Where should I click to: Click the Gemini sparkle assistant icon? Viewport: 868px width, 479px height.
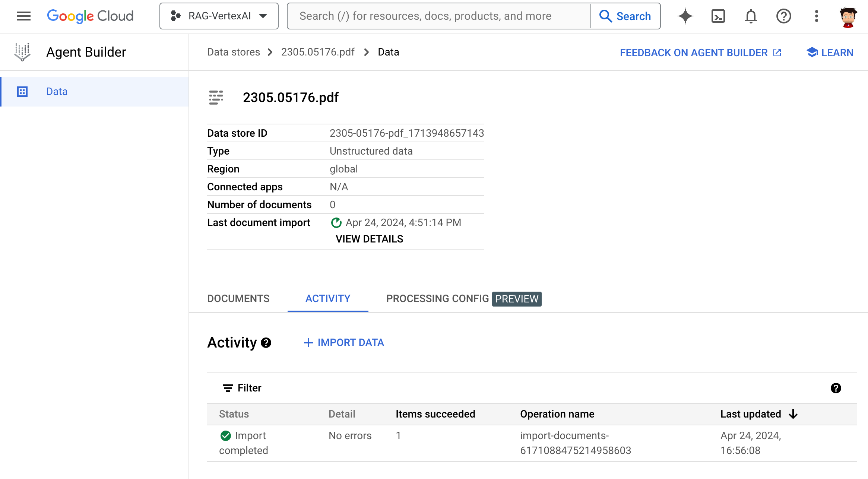(x=685, y=16)
